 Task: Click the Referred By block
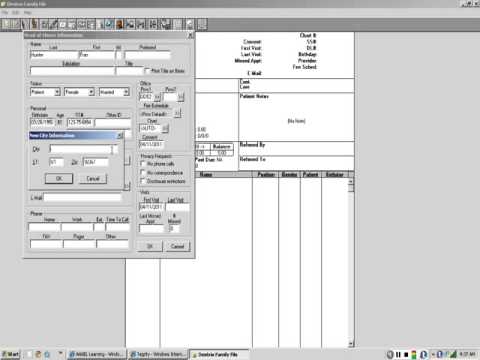[x=296, y=149]
